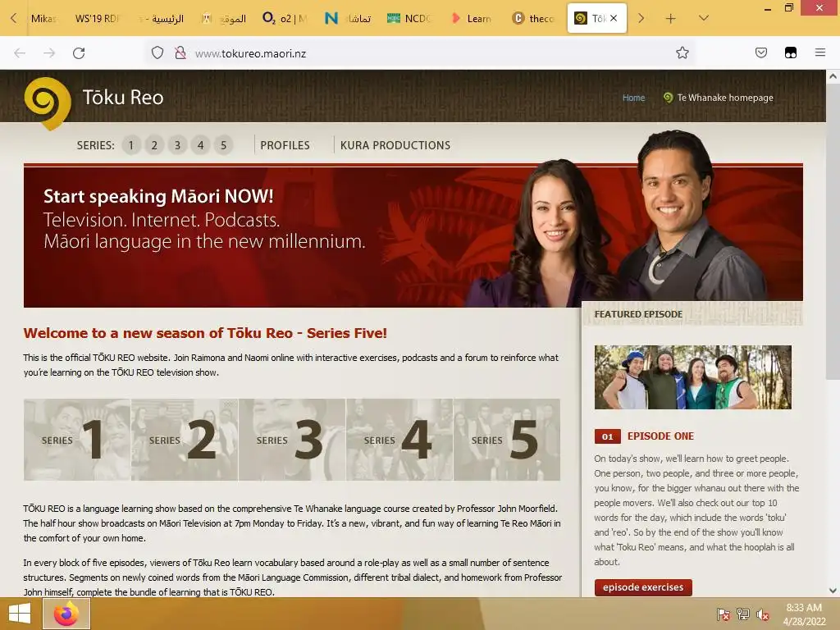
Task: Click the Series 3 thumbnail tile
Action: pos(293,440)
